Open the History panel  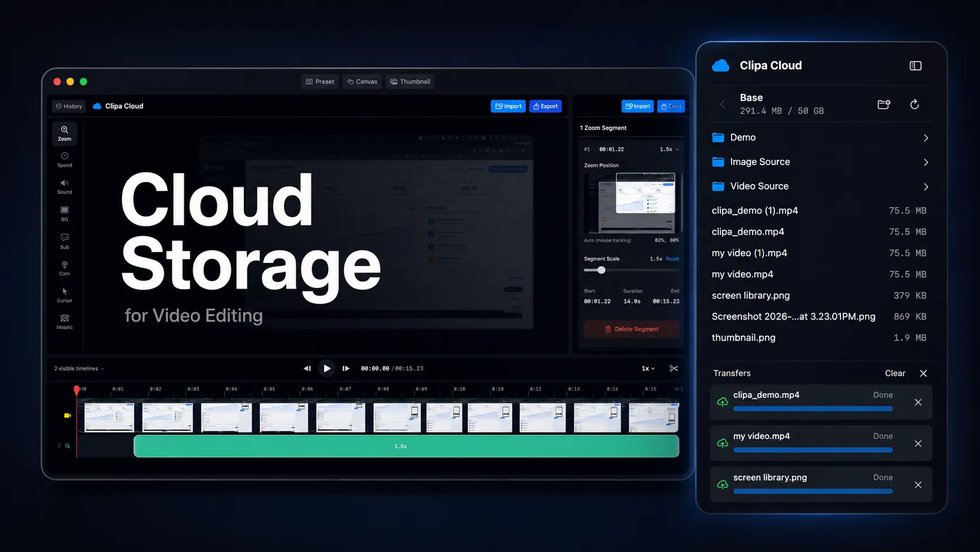(x=69, y=106)
